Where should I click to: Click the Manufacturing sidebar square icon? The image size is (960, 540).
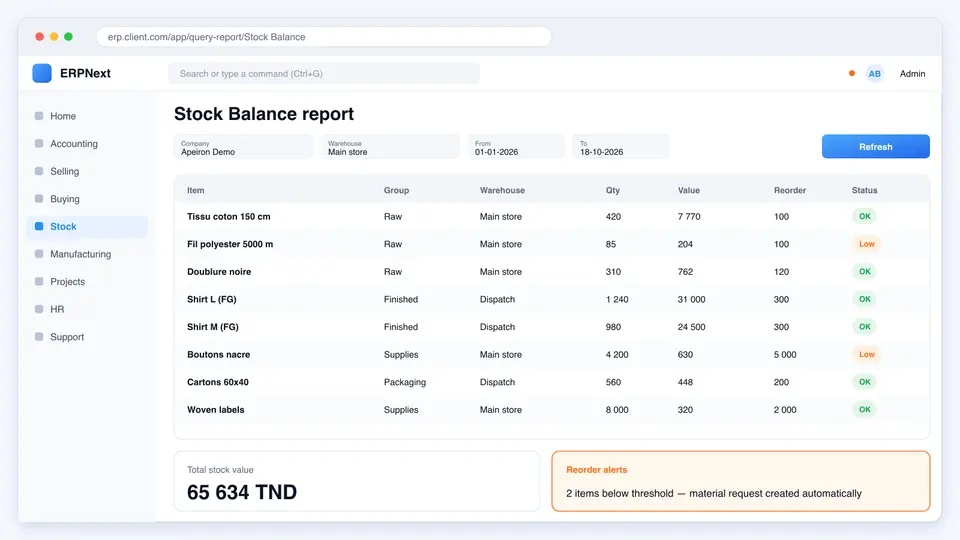click(x=39, y=253)
